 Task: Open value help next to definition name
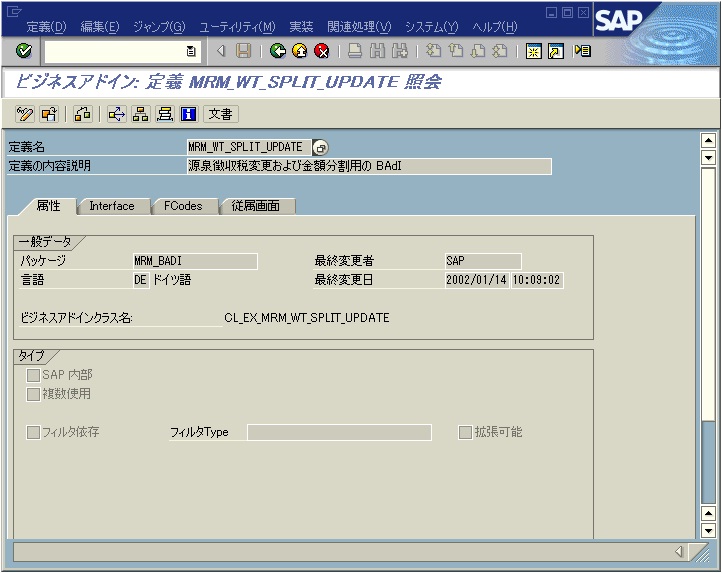point(320,147)
